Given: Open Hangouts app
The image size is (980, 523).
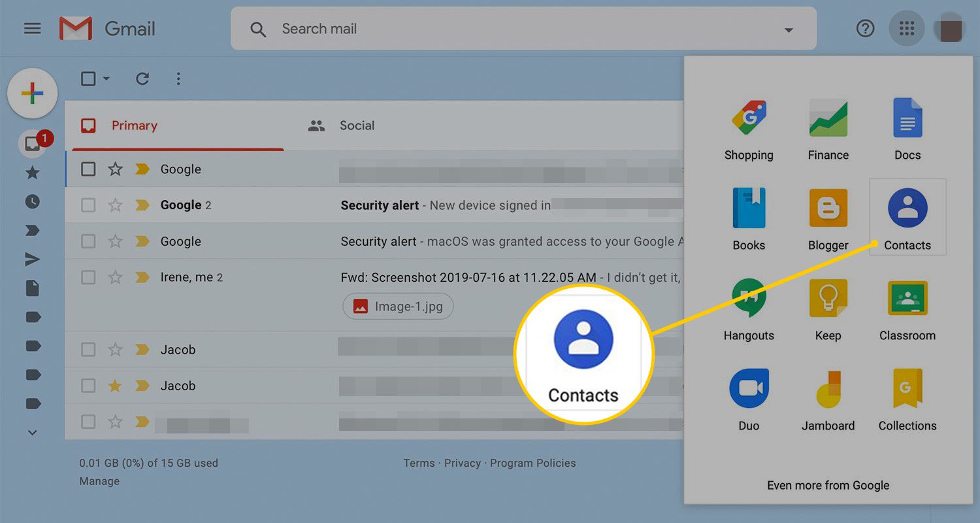Looking at the screenshot, I should point(749,310).
